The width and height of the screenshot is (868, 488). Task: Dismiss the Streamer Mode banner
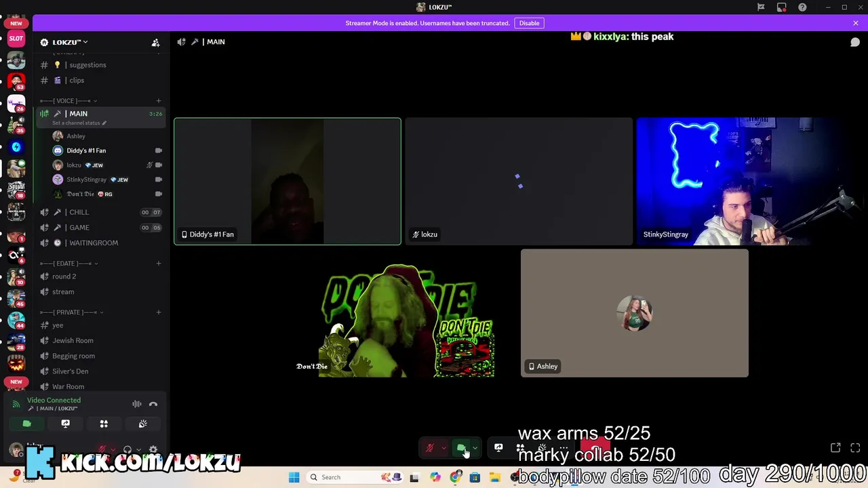click(x=856, y=23)
